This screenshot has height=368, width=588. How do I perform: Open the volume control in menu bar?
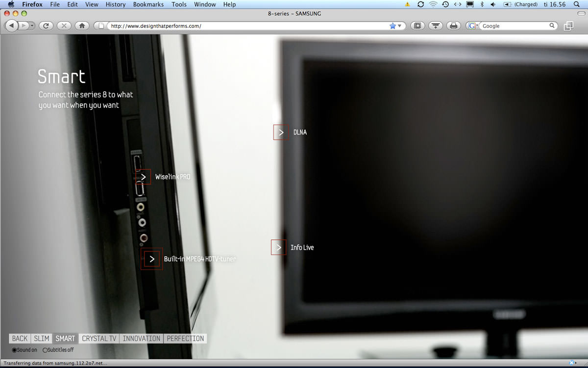pos(493,4)
